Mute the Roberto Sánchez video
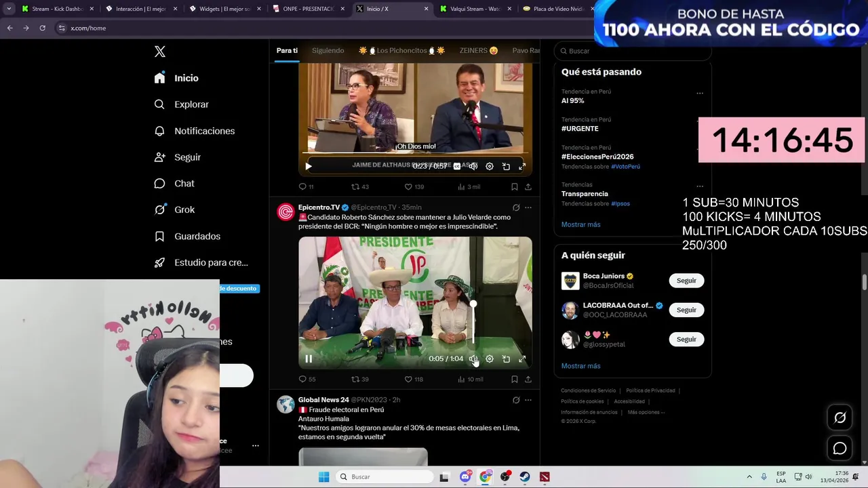Image resolution: width=868 pixels, height=488 pixels. click(473, 359)
